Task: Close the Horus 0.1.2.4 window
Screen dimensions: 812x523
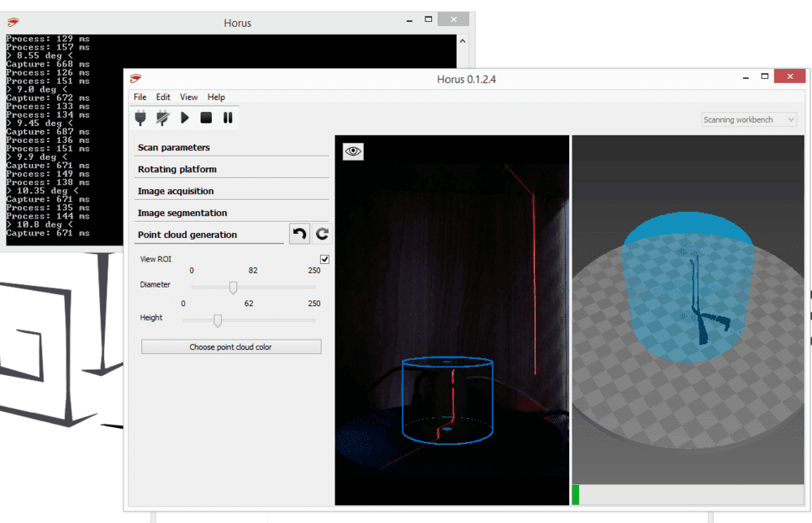Action: [790, 76]
